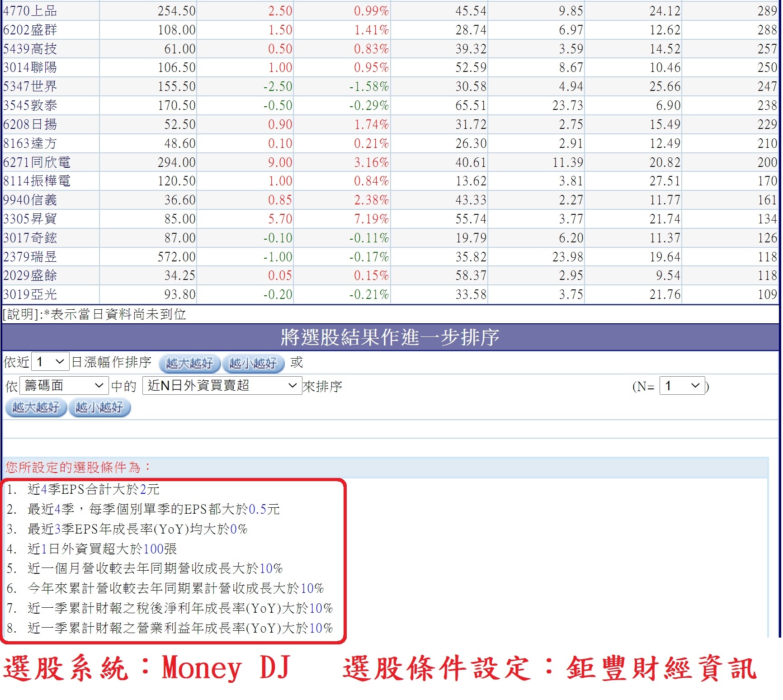The image size is (783, 700).
Task: Click the lower 越小越好 button under 籌碼面
Action: (99, 407)
